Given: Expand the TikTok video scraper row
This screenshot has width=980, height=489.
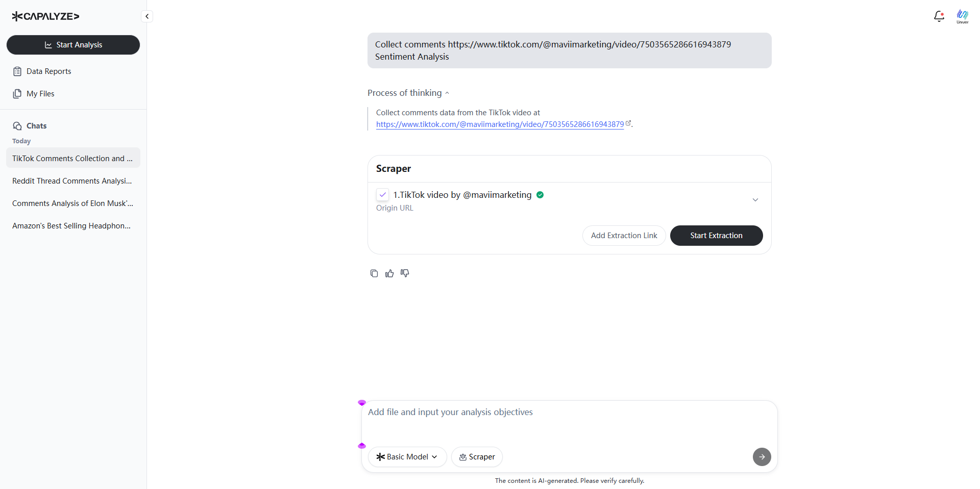Looking at the screenshot, I should click(x=755, y=200).
